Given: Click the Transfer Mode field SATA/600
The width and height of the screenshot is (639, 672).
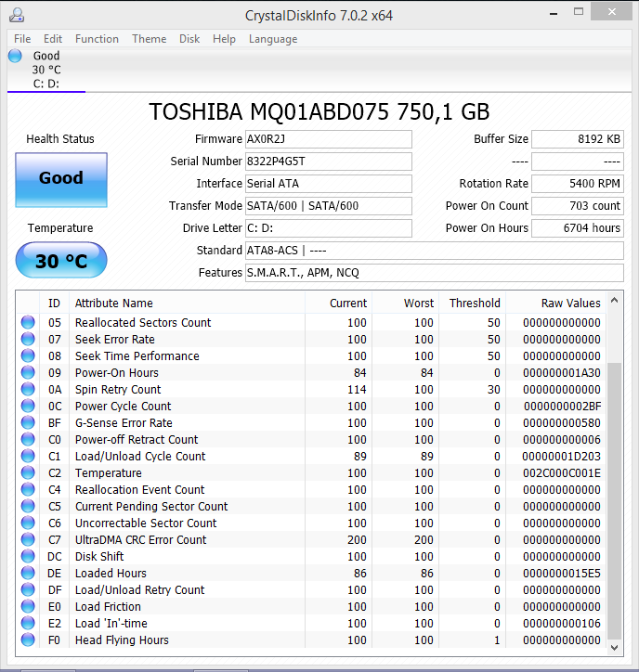Looking at the screenshot, I should click(x=329, y=206).
